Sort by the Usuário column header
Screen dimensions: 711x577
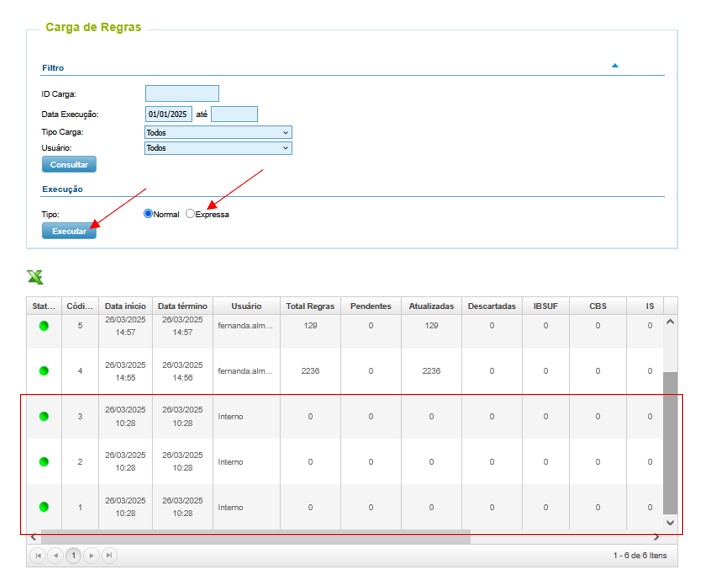pyautogui.click(x=246, y=306)
